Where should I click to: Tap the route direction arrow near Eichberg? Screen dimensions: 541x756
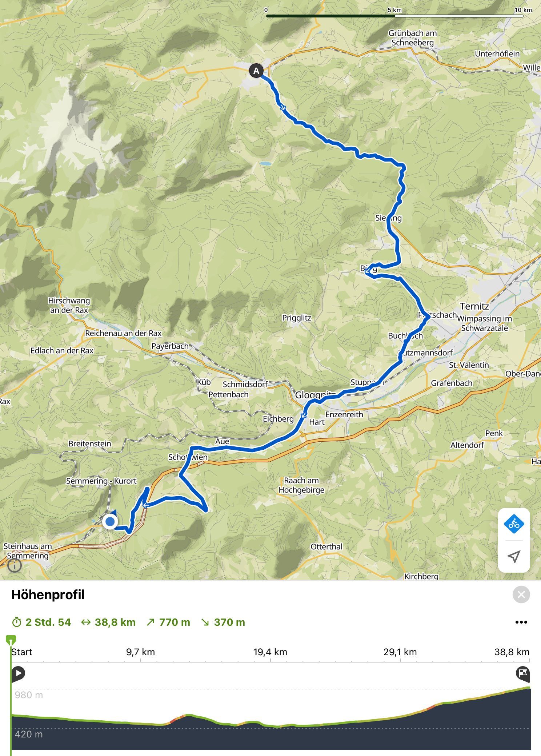(x=304, y=415)
